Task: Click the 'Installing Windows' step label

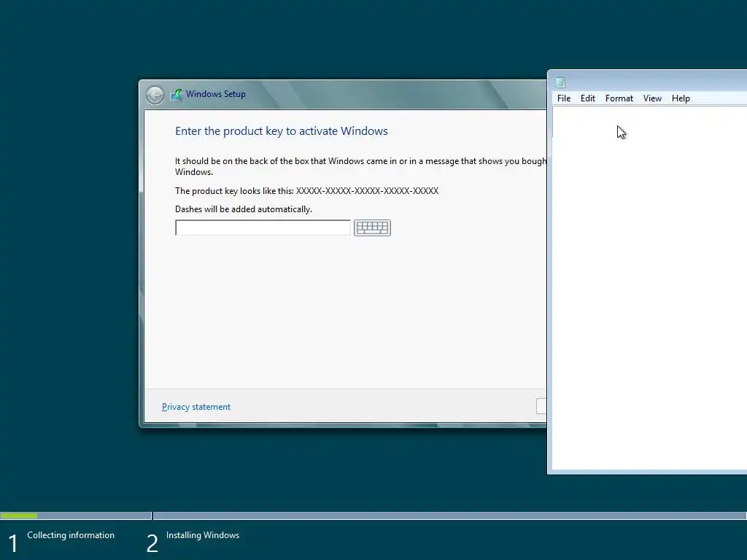Action: [x=203, y=535]
